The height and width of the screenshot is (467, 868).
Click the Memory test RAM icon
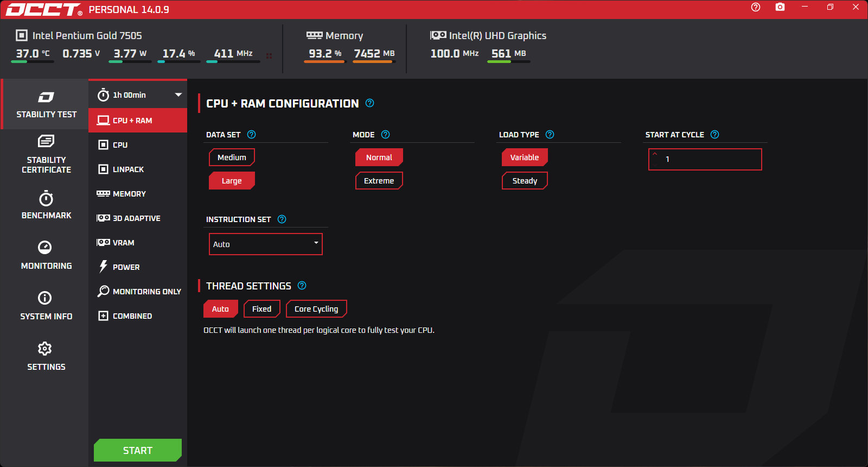coord(103,193)
